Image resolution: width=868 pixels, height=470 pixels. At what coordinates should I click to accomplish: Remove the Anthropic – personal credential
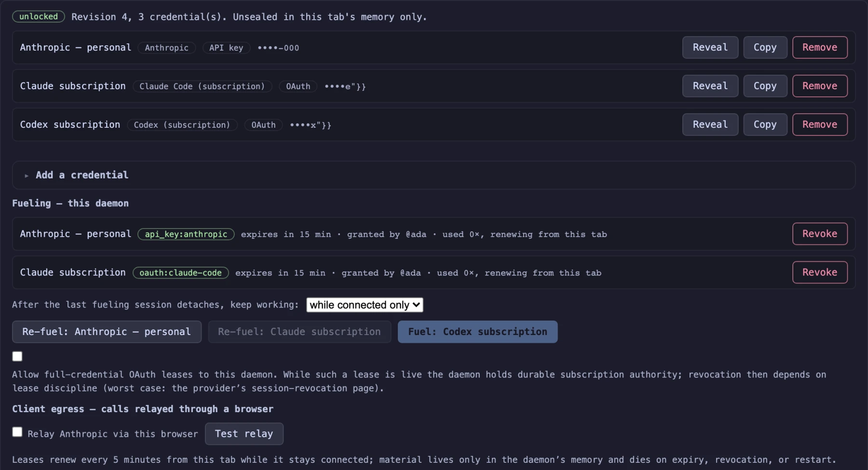click(x=820, y=47)
